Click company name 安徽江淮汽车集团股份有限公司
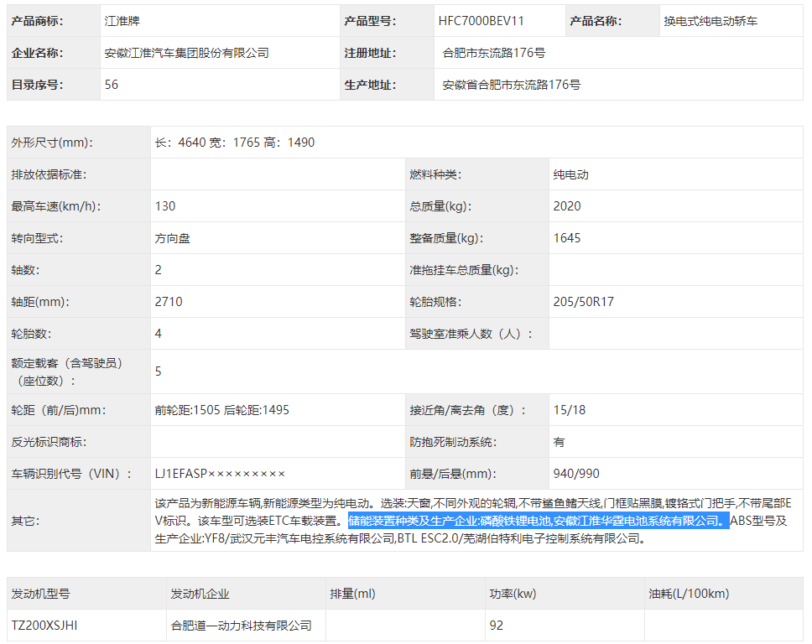The width and height of the screenshot is (812, 644). [x=187, y=53]
